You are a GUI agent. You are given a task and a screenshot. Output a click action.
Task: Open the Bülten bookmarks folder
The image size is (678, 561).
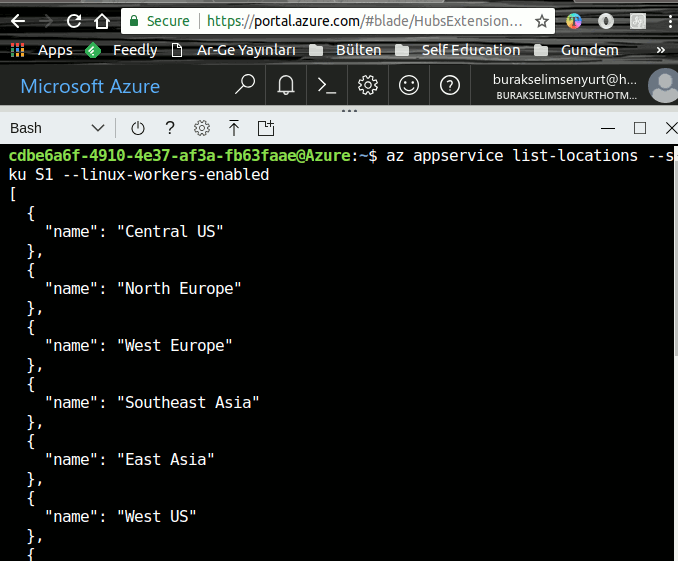pos(346,50)
